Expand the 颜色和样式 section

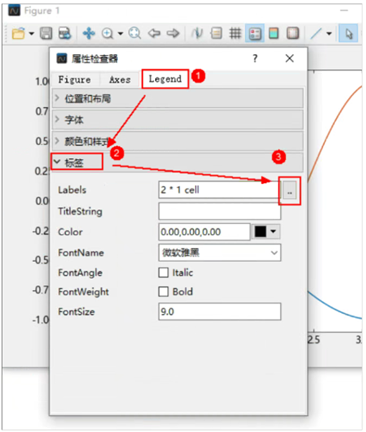[178, 141]
